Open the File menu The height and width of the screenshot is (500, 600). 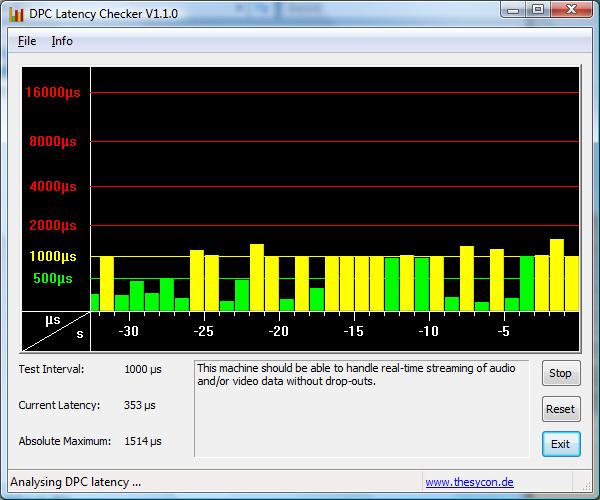coord(27,41)
